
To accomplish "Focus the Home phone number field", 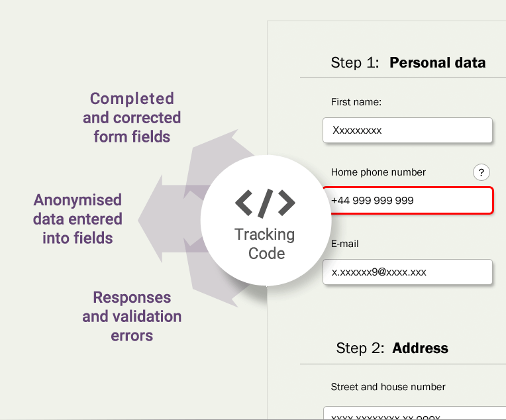I will [x=408, y=201].
